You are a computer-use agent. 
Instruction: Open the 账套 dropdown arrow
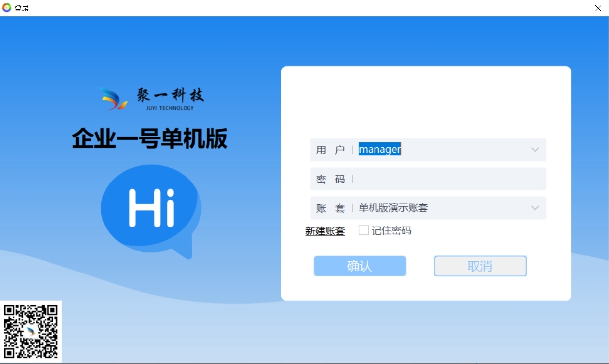pos(535,208)
